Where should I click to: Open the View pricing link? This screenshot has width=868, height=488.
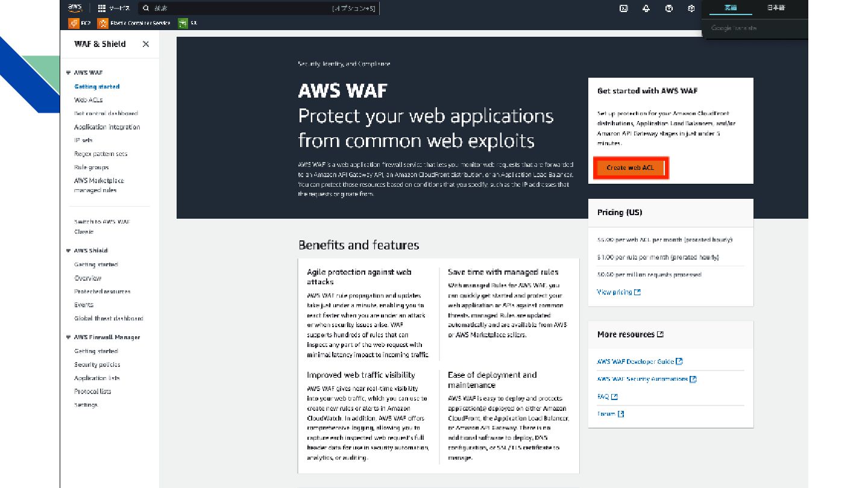pyautogui.click(x=614, y=292)
